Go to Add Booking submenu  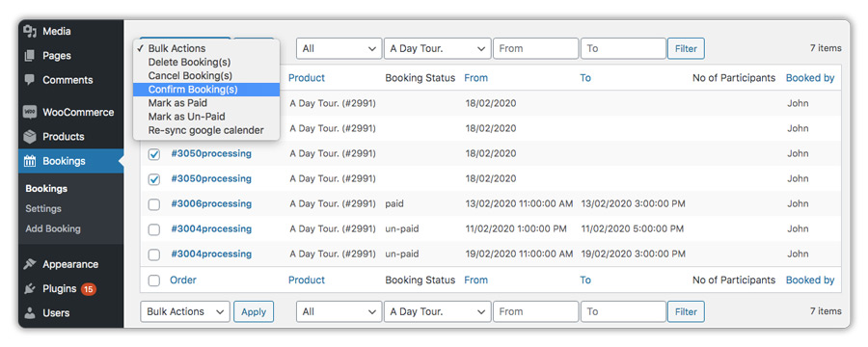[53, 228]
